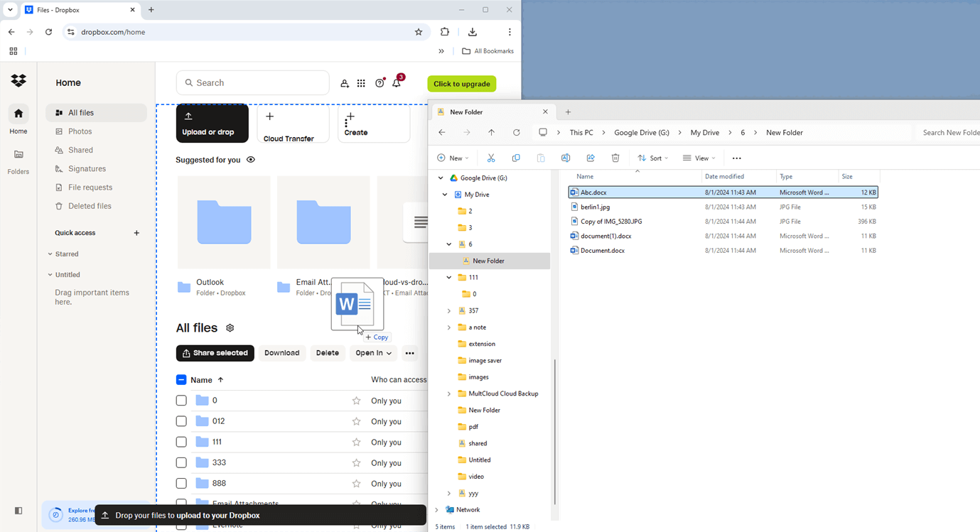Click the Dropbox notifications bell icon

tap(397, 83)
